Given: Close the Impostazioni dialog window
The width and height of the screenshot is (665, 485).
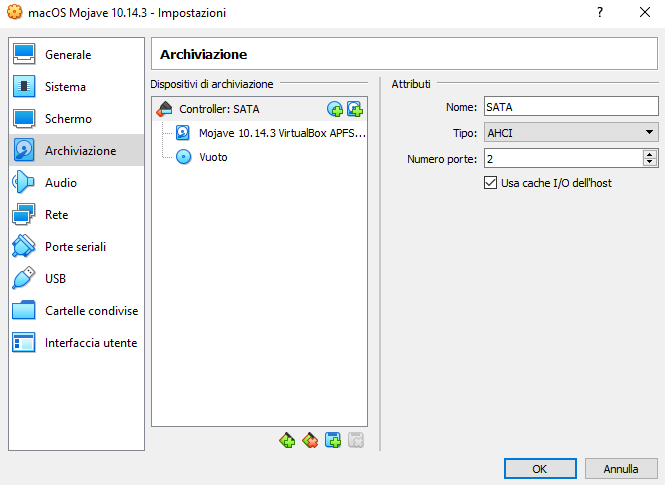Looking at the screenshot, I should tap(645, 12).
